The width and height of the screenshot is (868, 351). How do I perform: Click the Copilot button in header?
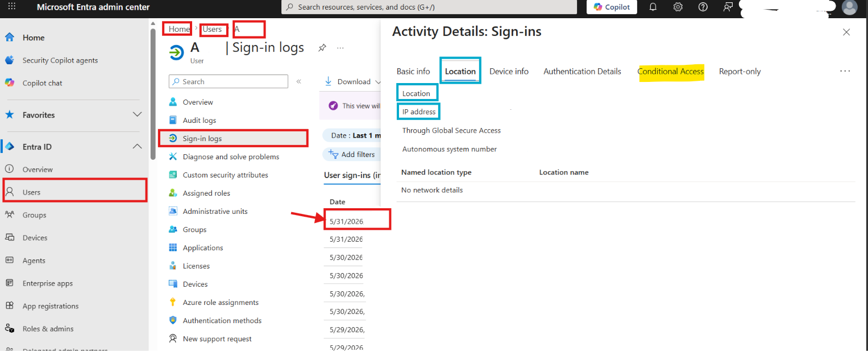[x=612, y=7]
